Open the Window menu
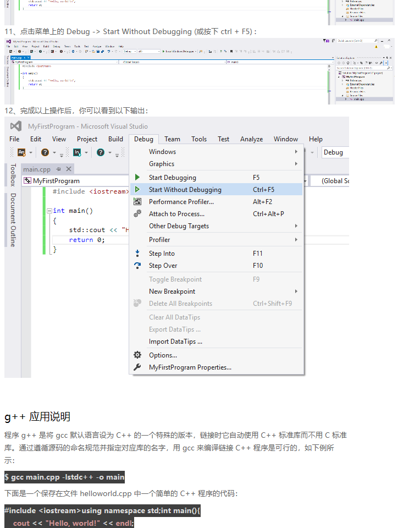 [286, 139]
